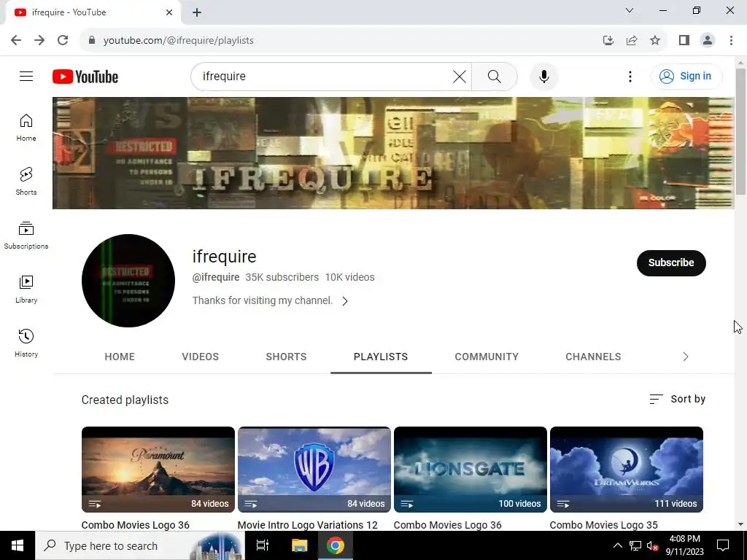Click the browser address bar URL

pyautogui.click(x=178, y=41)
